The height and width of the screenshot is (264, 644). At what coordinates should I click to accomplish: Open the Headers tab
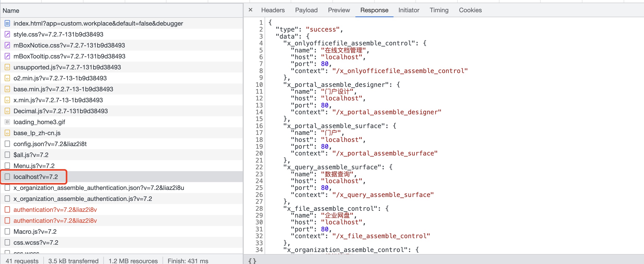[x=273, y=10]
